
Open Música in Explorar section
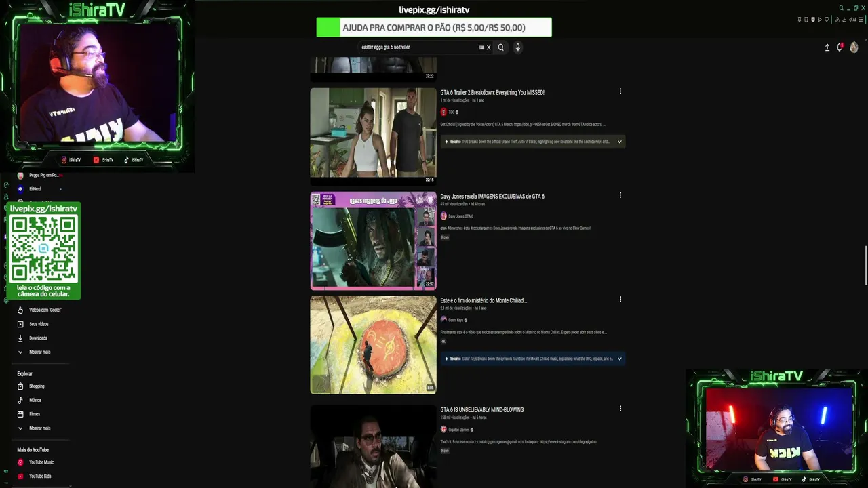tap(35, 400)
